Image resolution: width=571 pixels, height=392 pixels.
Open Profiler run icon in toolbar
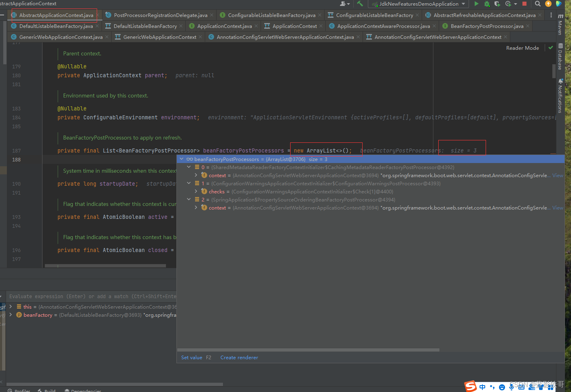508,4
